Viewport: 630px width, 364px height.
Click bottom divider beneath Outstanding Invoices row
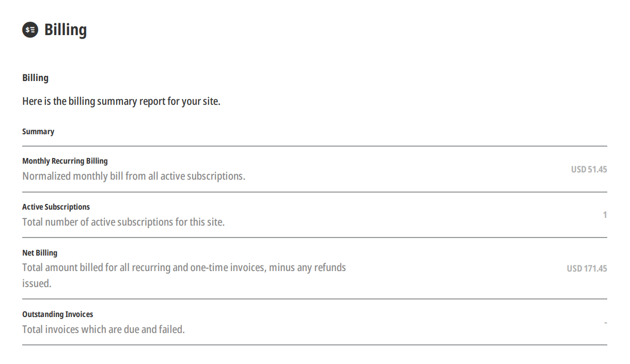[x=314, y=345]
